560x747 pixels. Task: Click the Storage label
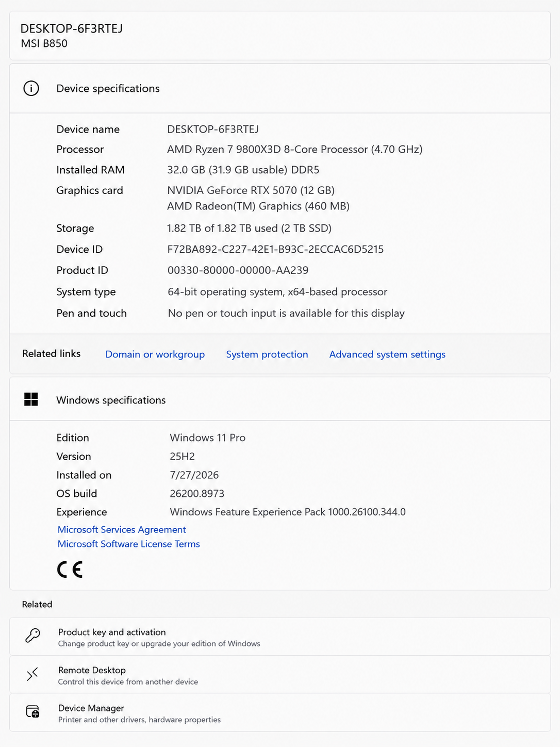pos(75,229)
